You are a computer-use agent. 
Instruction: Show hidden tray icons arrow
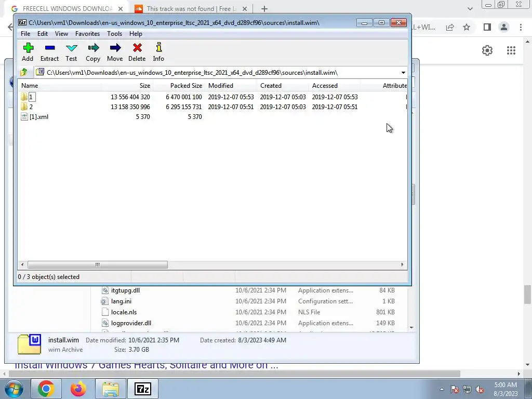pyautogui.click(x=442, y=389)
